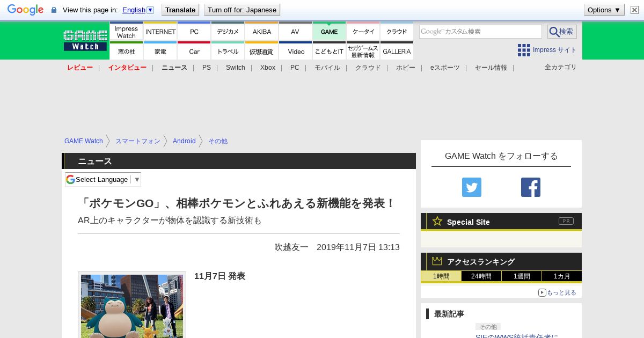Screen dimensions: 644x338
Task: Go to ホビー category
Action: click(x=406, y=68)
